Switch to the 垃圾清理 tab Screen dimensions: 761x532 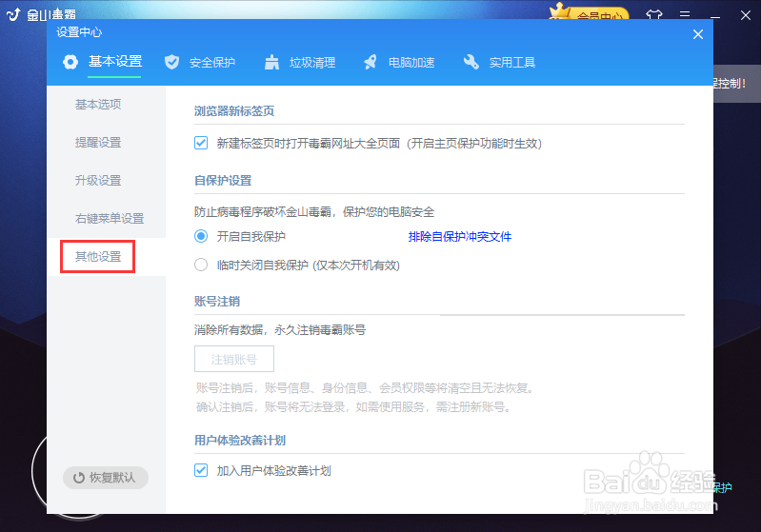pyautogui.click(x=312, y=63)
